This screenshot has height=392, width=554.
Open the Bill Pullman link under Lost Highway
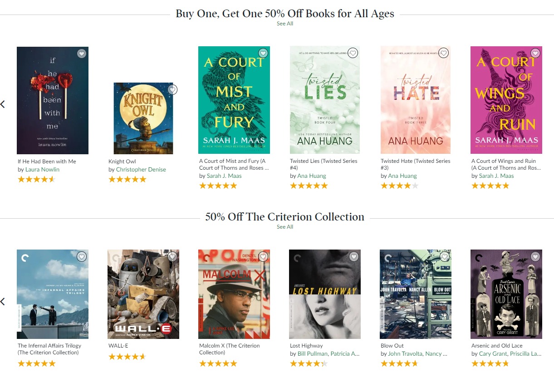312,354
